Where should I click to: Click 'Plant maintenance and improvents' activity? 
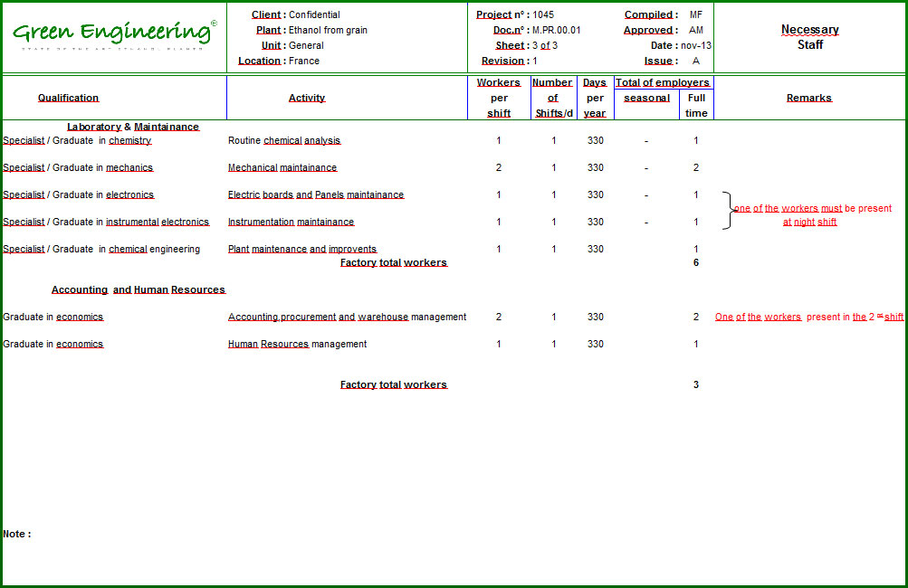302,250
